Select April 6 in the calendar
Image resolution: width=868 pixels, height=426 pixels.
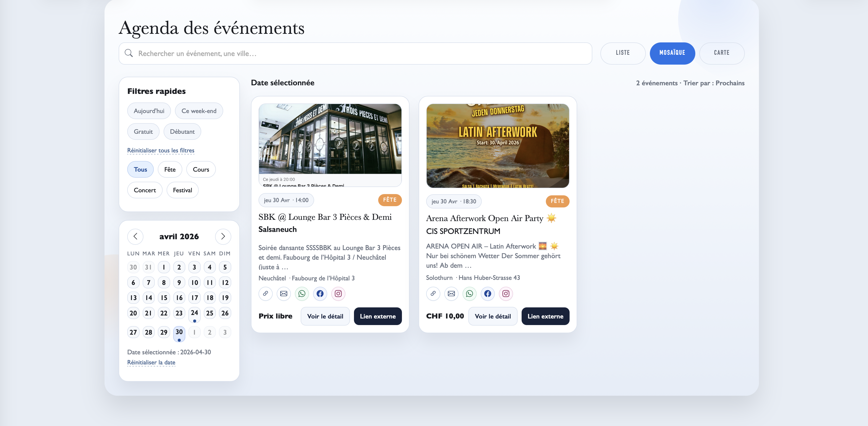pyautogui.click(x=134, y=283)
